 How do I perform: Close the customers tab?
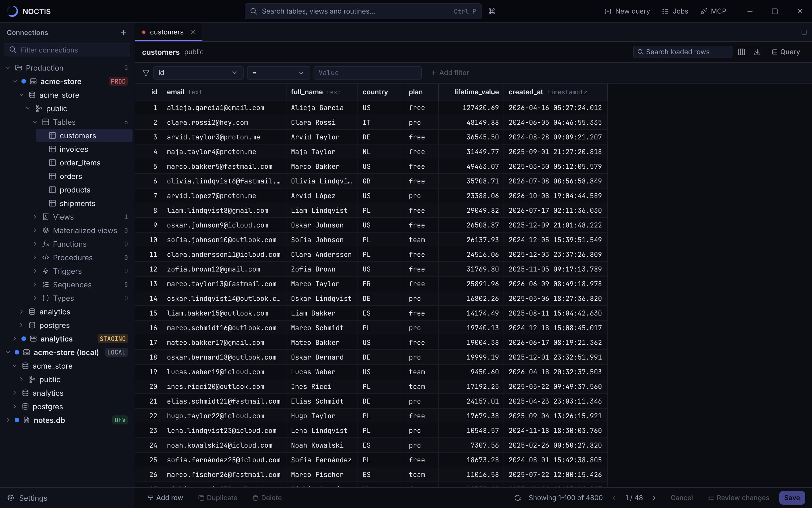tap(193, 32)
